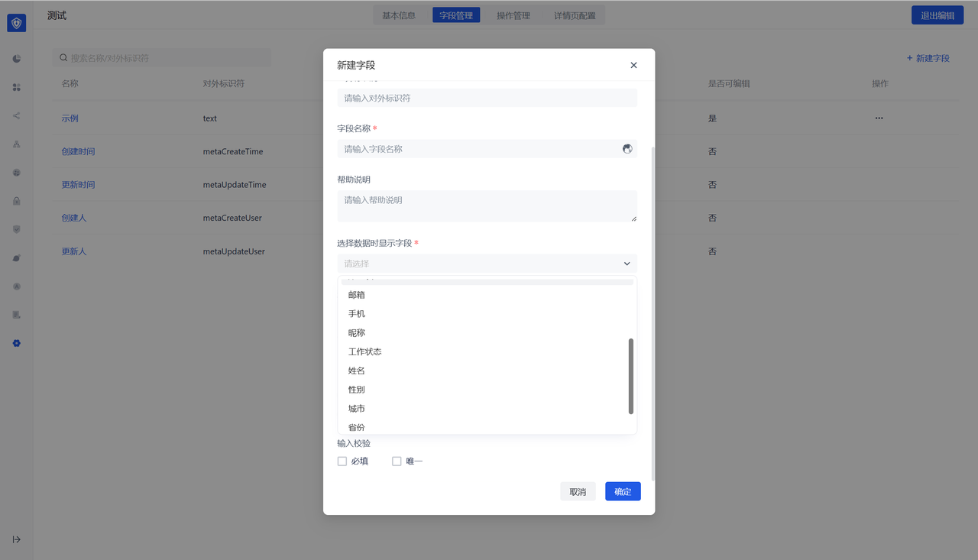
Task: Click the dropdown list scrollbar thumb
Action: (631, 376)
